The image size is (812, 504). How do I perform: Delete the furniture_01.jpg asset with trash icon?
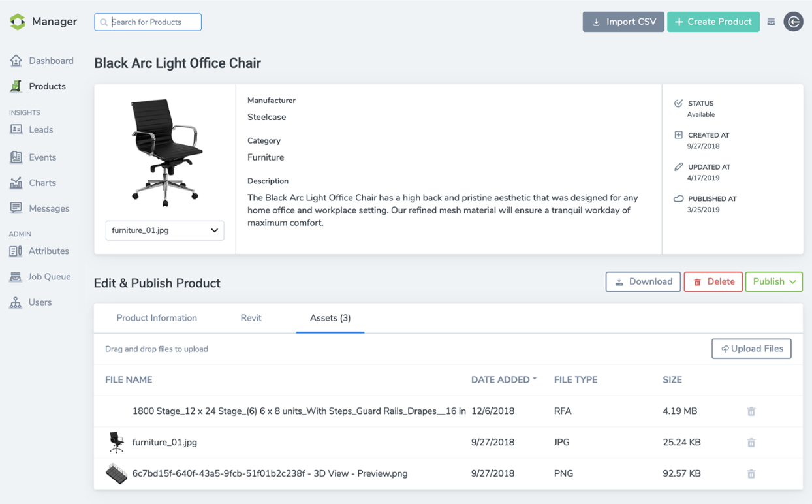751,443
